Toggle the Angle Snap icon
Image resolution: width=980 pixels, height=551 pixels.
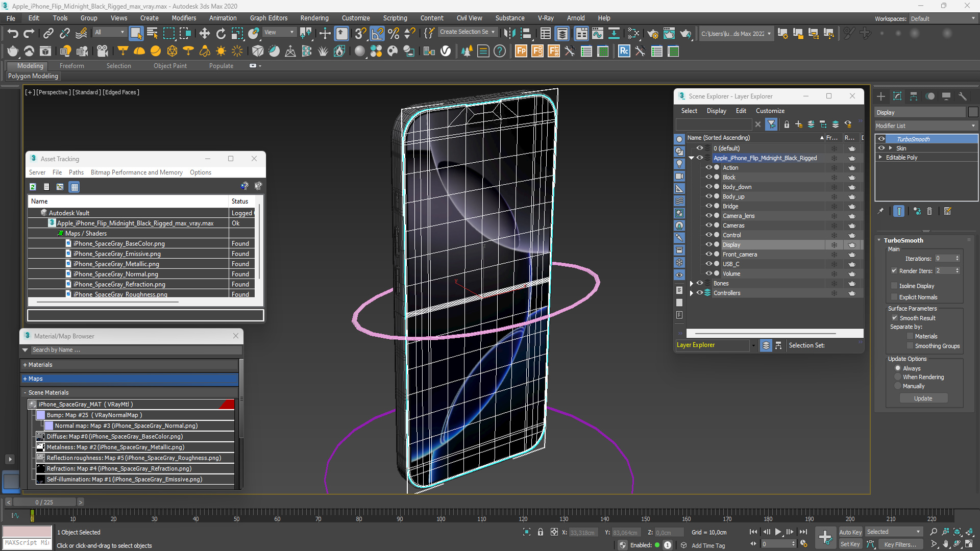point(377,34)
